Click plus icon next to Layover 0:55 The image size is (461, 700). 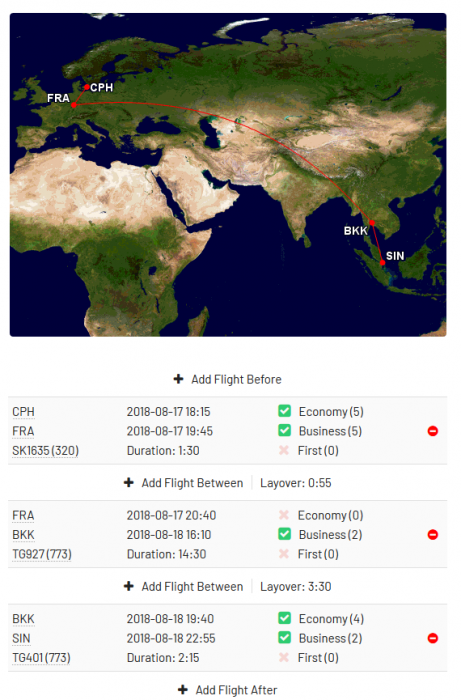tap(129, 483)
